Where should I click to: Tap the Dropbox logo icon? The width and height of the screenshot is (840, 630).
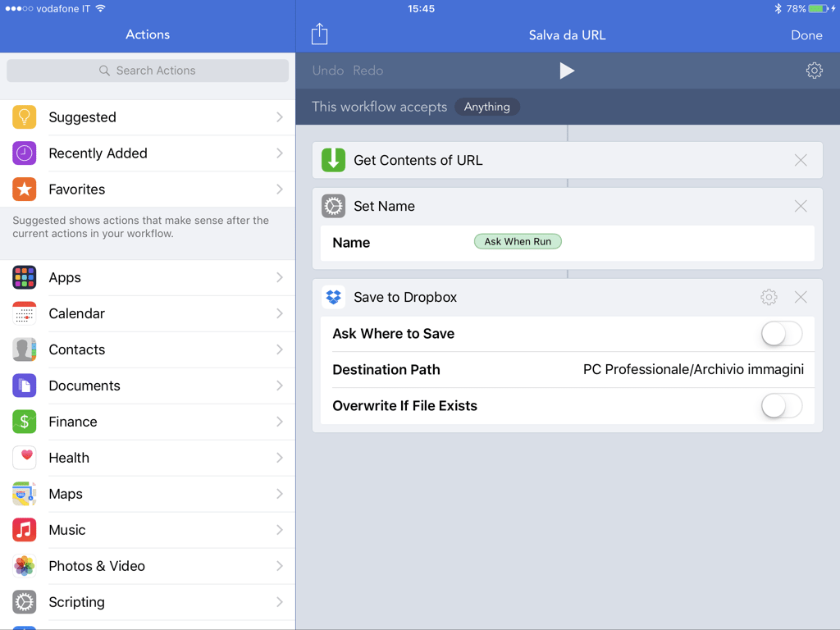click(x=334, y=297)
